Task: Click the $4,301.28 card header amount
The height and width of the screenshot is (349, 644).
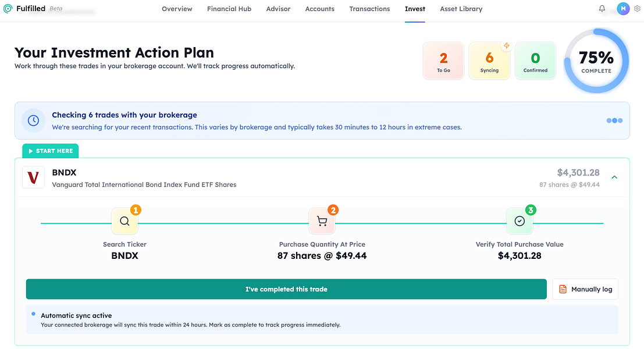Action: [578, 172]
